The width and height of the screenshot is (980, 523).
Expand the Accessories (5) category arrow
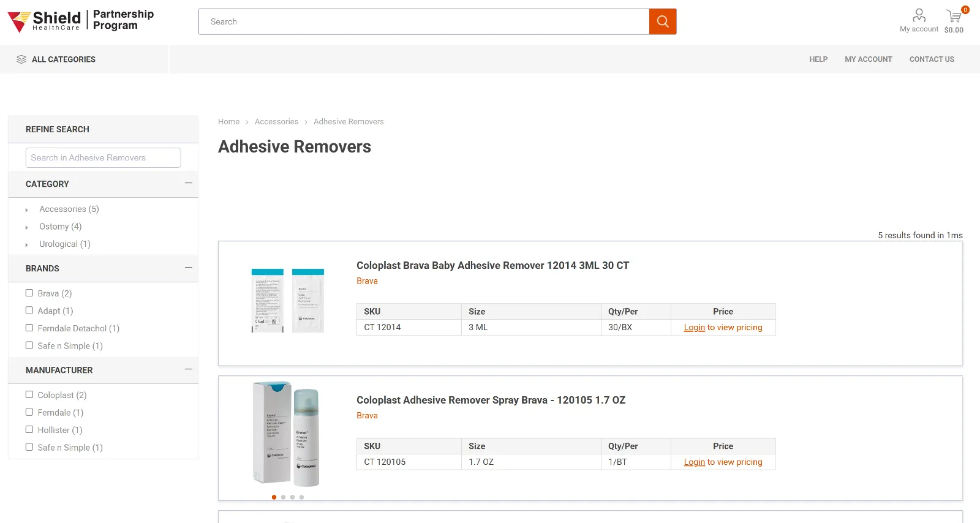tap(26, 210)
